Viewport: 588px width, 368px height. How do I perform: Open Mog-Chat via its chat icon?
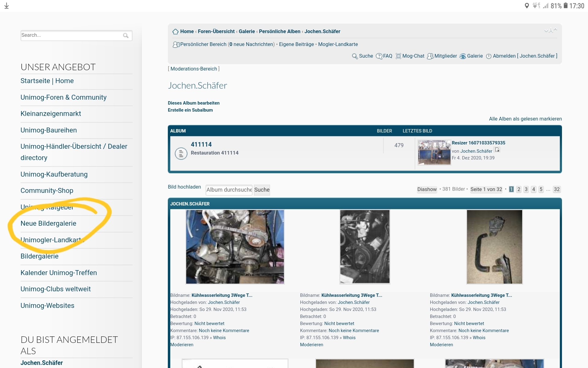(x=398, y=56)
